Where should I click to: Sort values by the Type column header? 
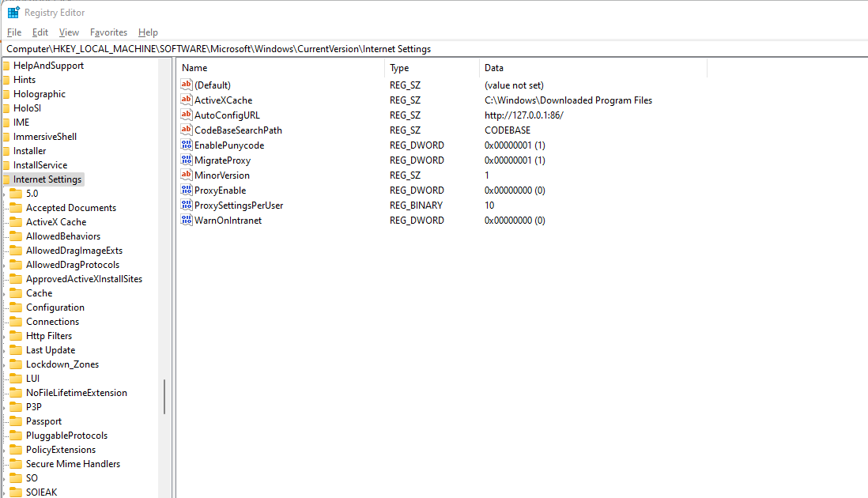(x=432, y=67)
